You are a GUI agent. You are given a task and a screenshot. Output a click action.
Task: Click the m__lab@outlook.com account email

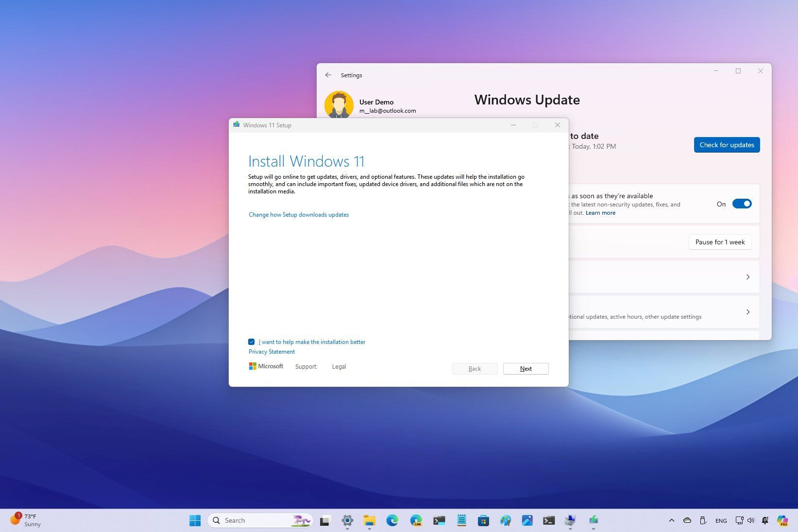[x=388, y=111]
